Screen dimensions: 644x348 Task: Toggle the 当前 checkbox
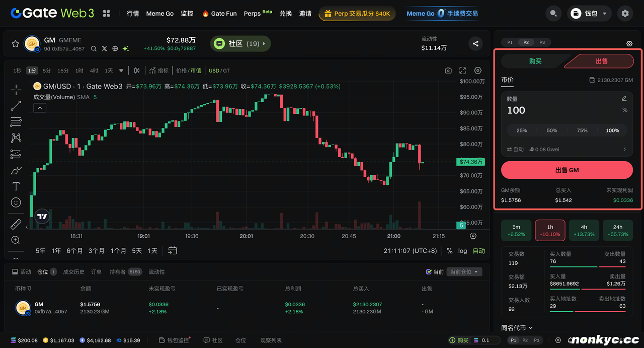[x=429, y=272]
